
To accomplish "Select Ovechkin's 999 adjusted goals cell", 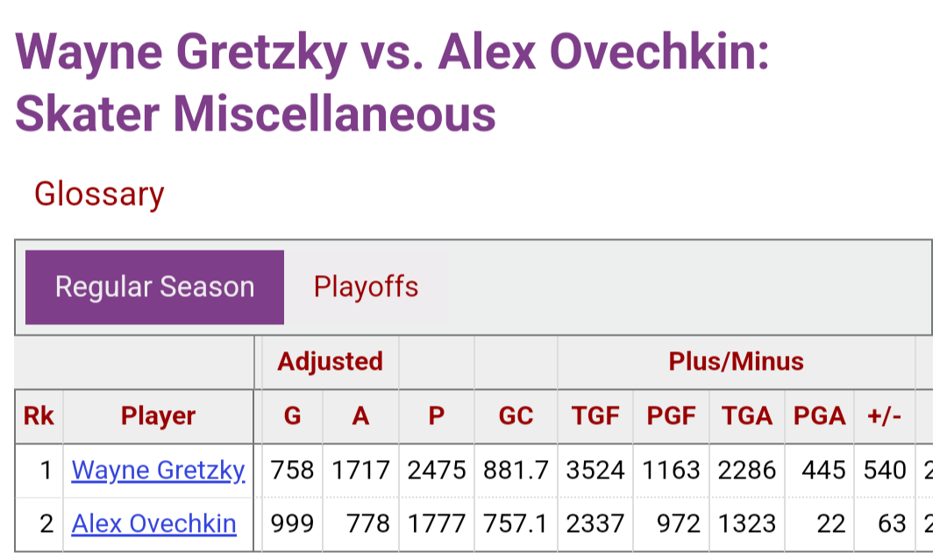I will point(292,523).
